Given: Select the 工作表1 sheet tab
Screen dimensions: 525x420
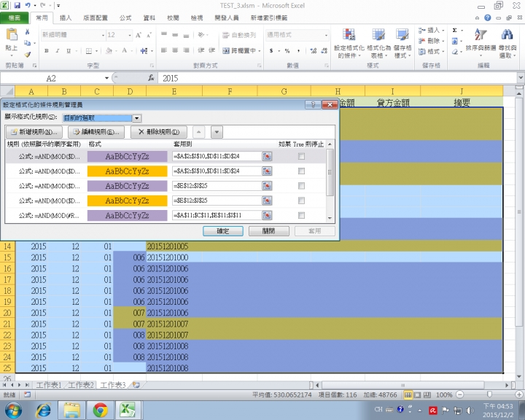Looking at the screenshot, I should coord(49,385).
